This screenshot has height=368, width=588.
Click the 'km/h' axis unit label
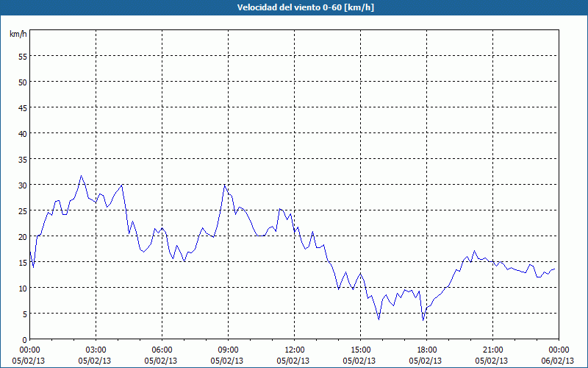click(x=18, y=34)
